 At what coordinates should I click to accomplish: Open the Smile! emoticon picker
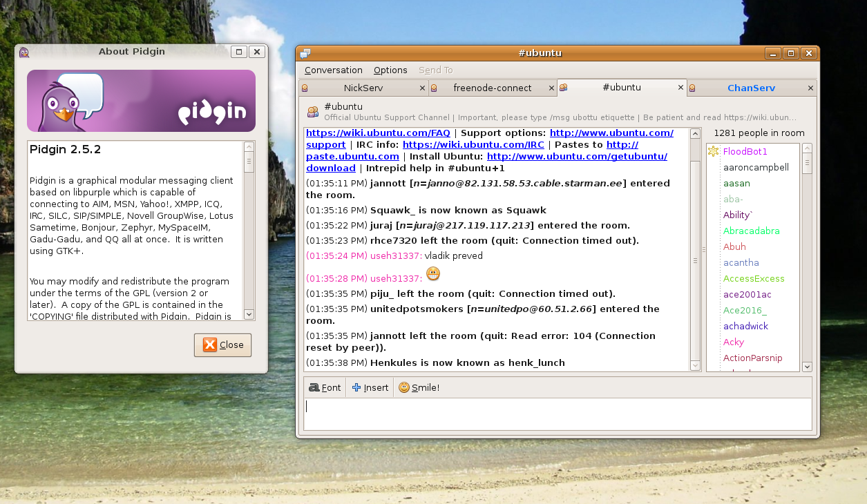click(x=419, y=387)
